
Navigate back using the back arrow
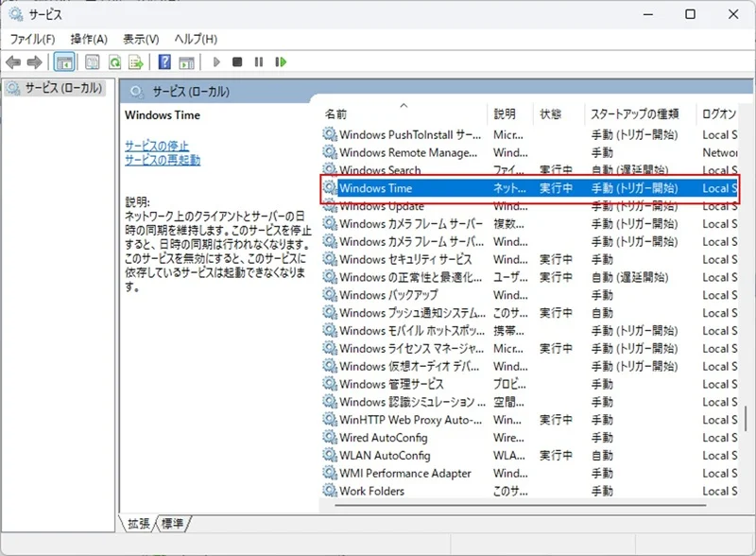tap(13, 61)
